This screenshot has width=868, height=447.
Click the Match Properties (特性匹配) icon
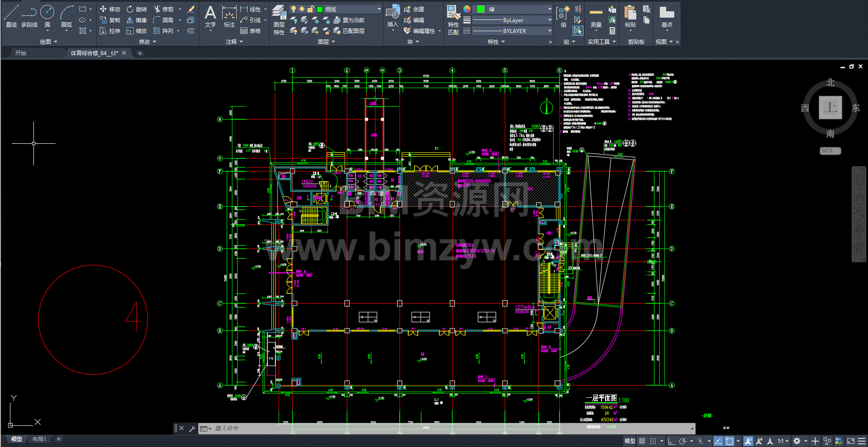point(453,19)
